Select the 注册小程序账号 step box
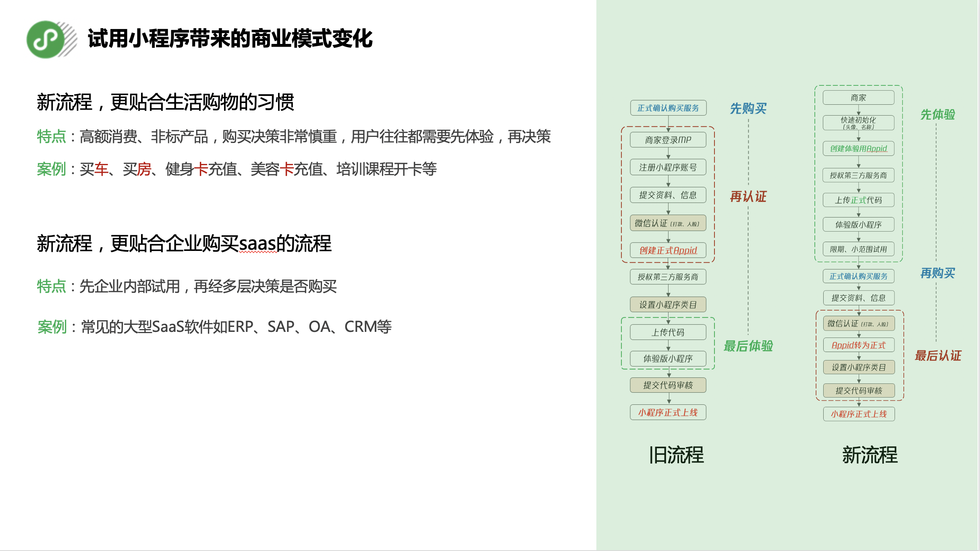 point(668,167)
